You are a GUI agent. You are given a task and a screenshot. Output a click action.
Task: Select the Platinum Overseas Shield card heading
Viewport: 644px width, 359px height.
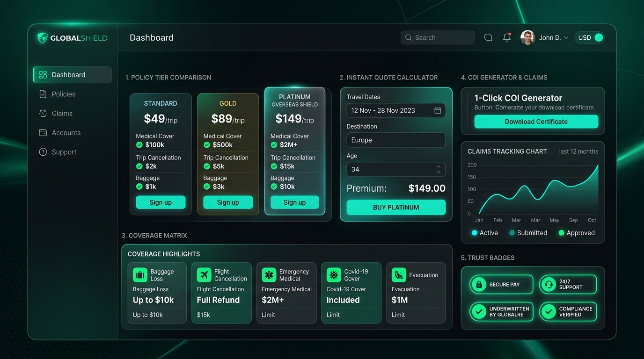pyautogui.click(x=295, y=101)
